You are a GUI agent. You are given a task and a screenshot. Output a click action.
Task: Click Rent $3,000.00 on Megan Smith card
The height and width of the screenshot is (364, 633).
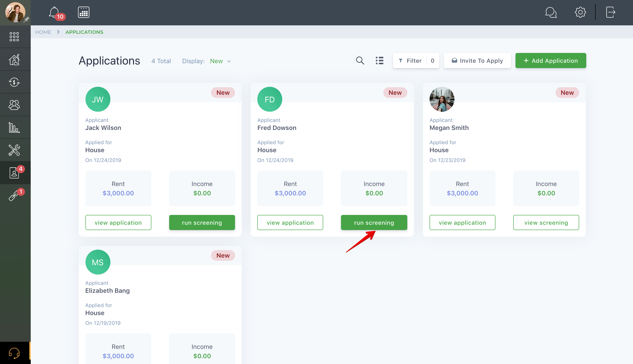(x=462, y=188)
